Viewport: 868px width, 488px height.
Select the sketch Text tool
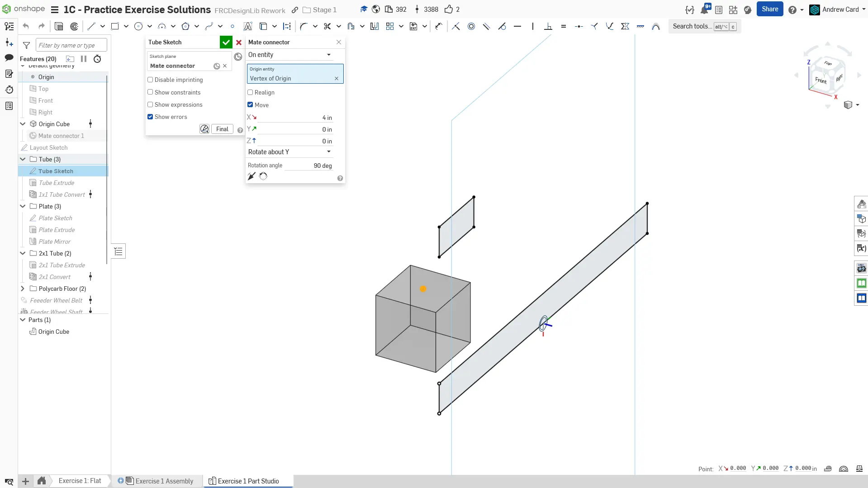pyautogui.click(x=247, y=26)
